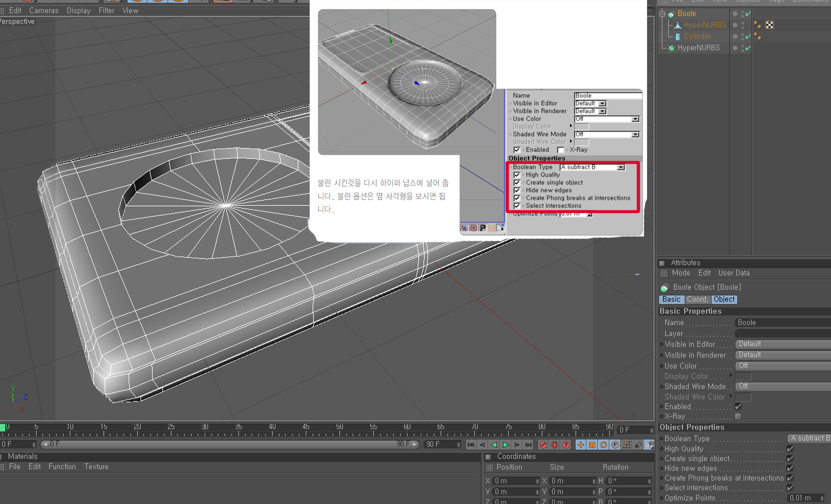
Task: Click the timeline range scrollbar
Action: tap(231, 444)
